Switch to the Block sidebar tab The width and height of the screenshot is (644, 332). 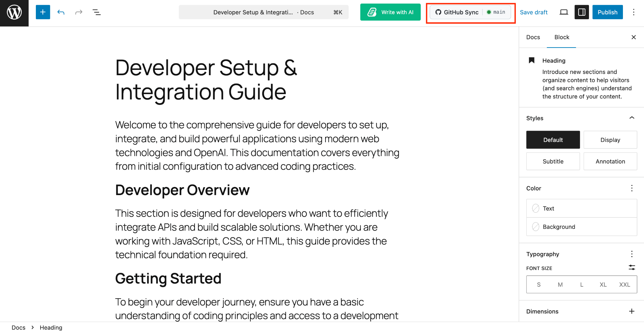click(562, 37)
